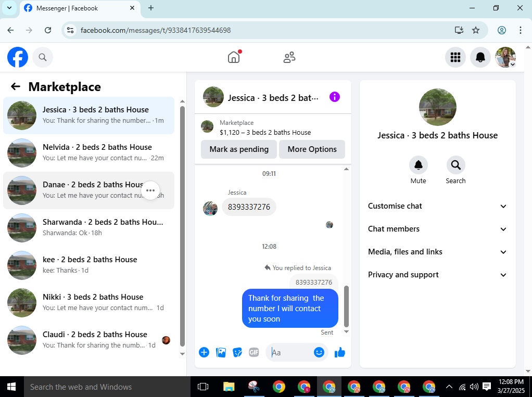The width and height of the screenshot is (532, 397).
Task: Open the Facebook search magnifier
Action: (x=43, y=57)
